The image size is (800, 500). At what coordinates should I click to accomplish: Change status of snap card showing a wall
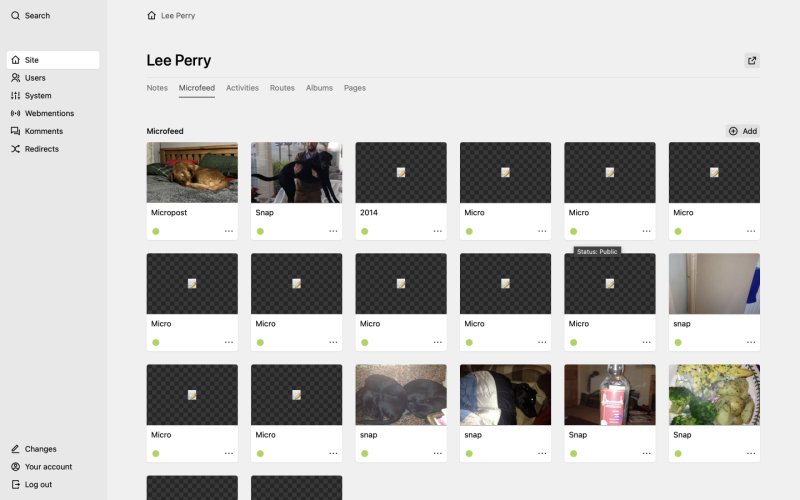[678, 342]
